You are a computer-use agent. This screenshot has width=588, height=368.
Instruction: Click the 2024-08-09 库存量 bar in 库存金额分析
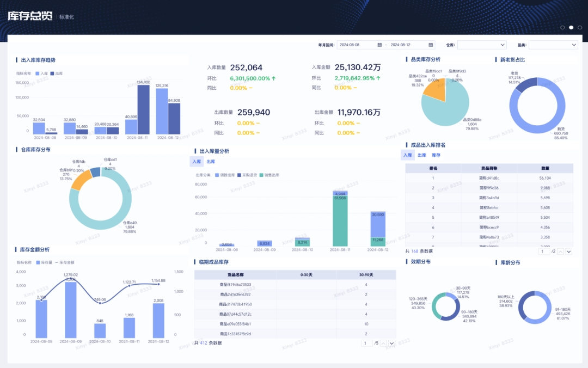click(x=70, y=310)
